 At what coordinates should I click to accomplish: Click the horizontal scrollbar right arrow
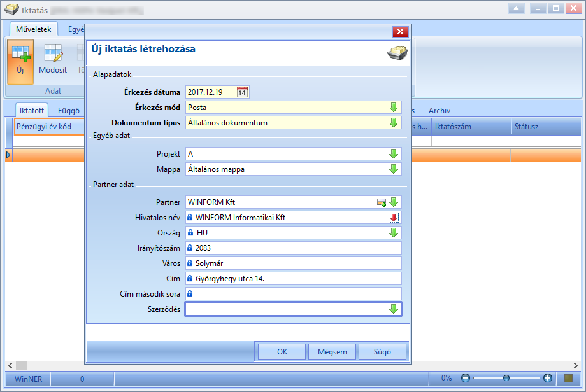click(576, 365)
